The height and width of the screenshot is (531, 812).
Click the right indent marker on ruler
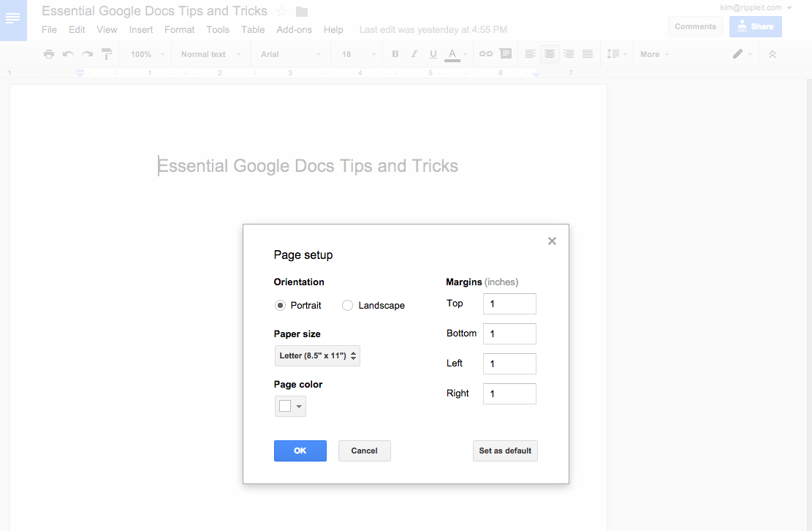pyautogui.click(x=536, y=75)
